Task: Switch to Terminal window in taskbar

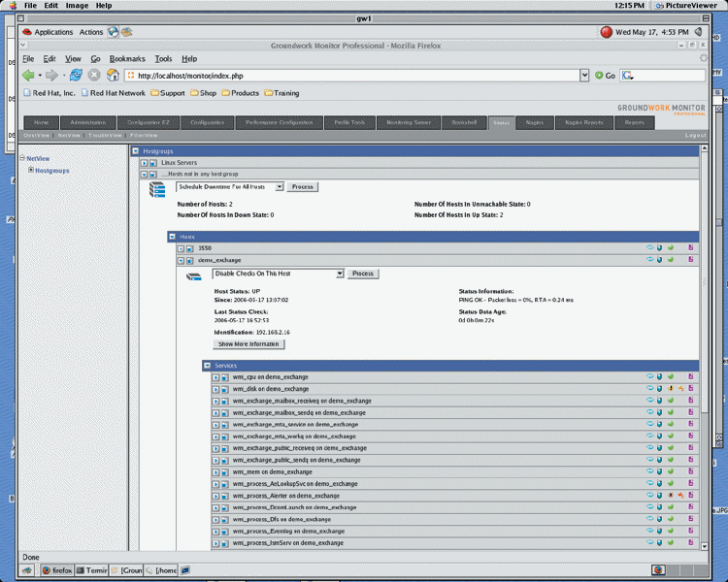Action: (92, 570)
